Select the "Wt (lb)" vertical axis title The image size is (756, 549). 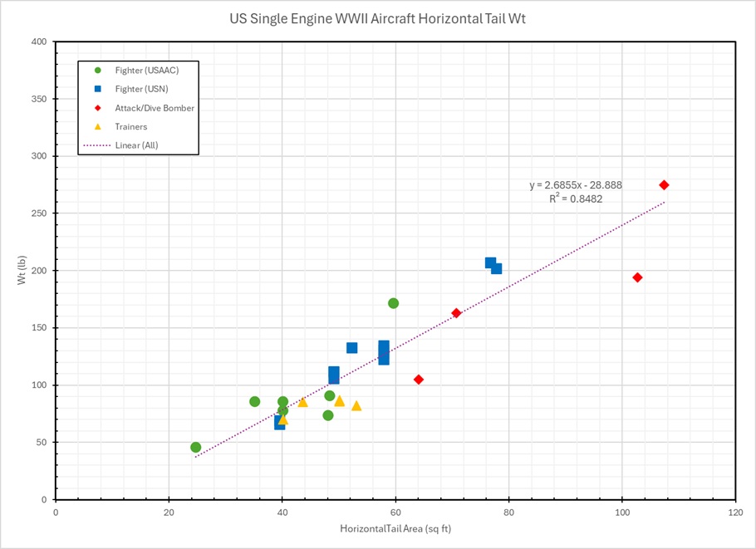pos(22,270)
